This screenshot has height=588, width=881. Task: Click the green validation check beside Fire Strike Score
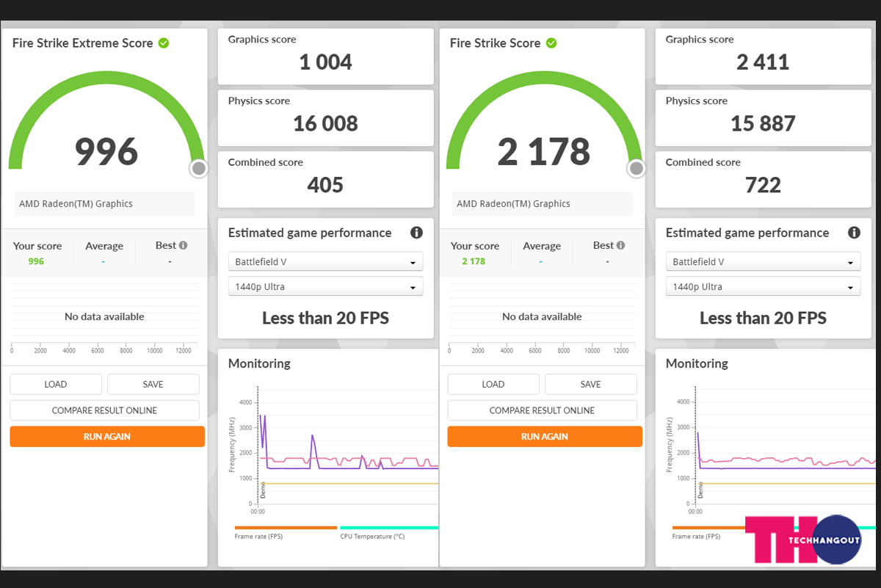click(x=551, y=43)
